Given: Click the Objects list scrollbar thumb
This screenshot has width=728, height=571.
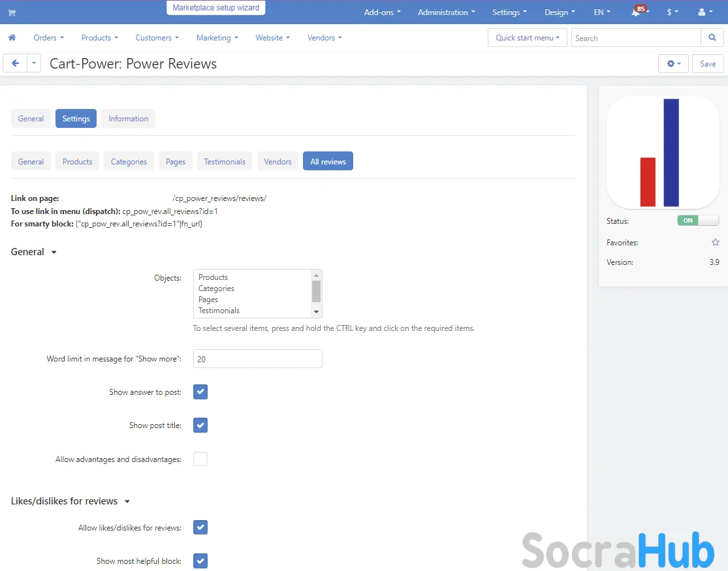Looking at the screenshot, I should click(316, 291).
